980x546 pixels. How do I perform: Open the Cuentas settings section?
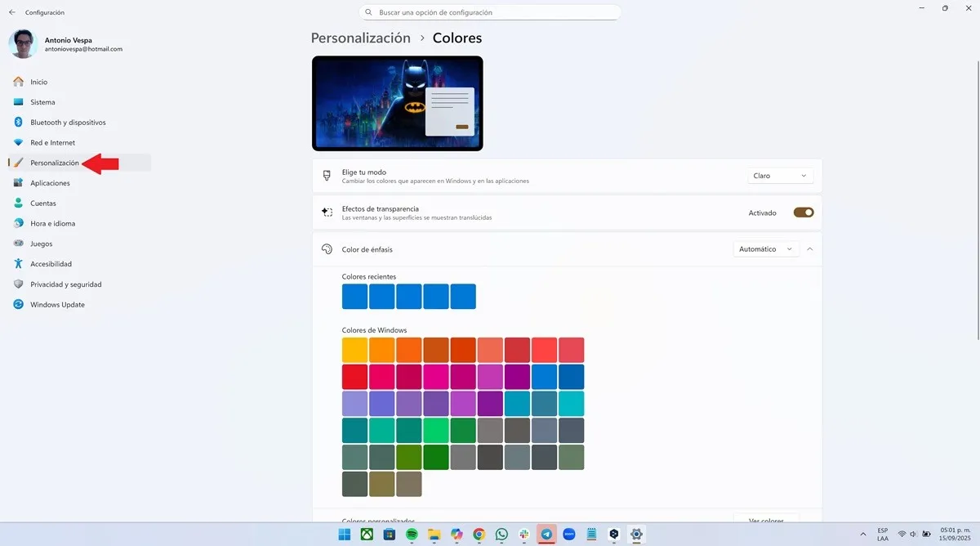78,204
